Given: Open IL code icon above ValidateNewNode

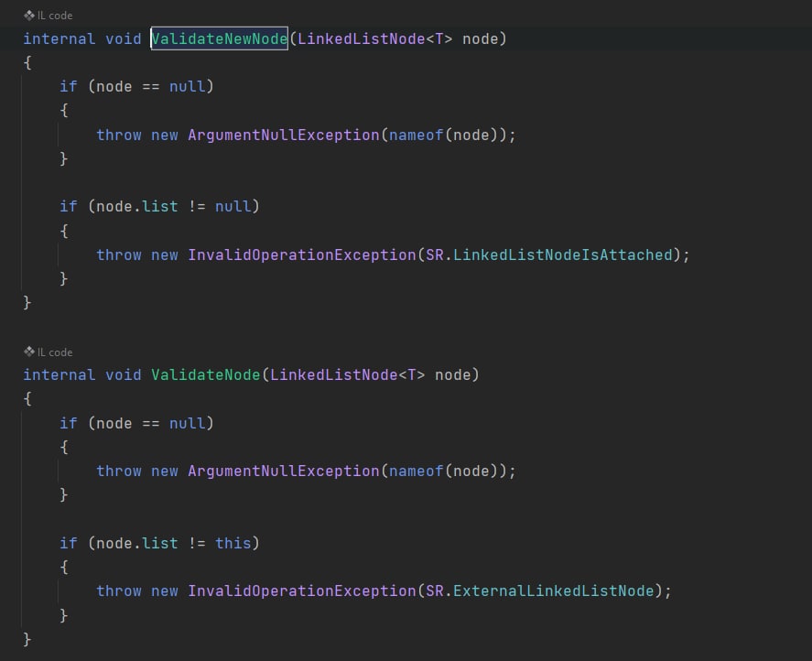Looking at the screenshot, I should click(29, 16).
